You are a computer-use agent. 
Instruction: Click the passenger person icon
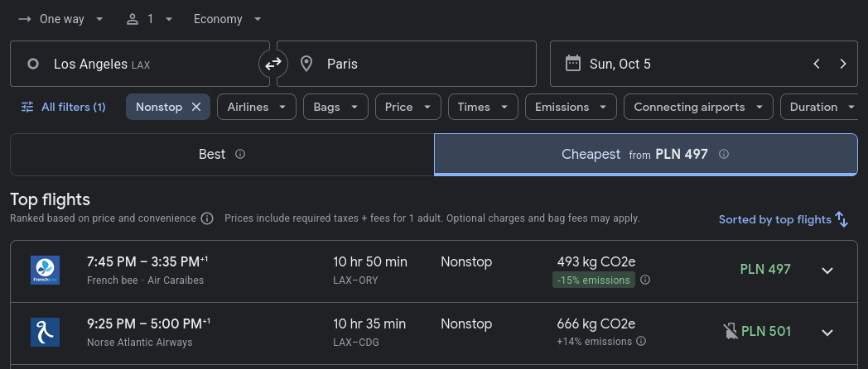pos(133,19)
